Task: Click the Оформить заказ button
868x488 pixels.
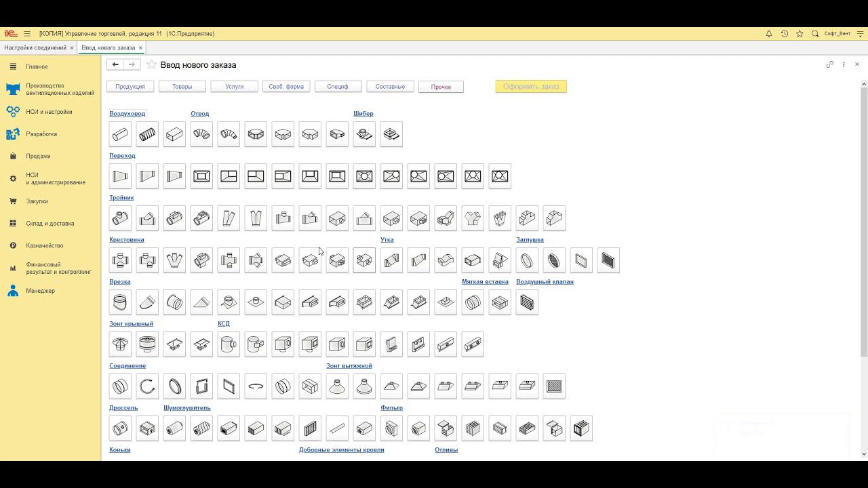Action: pos(531,87)
